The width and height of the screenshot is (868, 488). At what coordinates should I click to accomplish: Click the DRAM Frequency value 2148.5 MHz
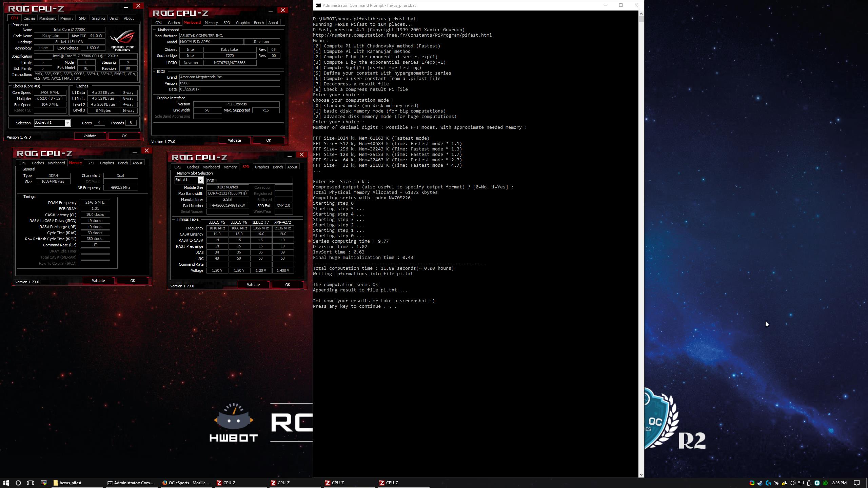point(95,202)
